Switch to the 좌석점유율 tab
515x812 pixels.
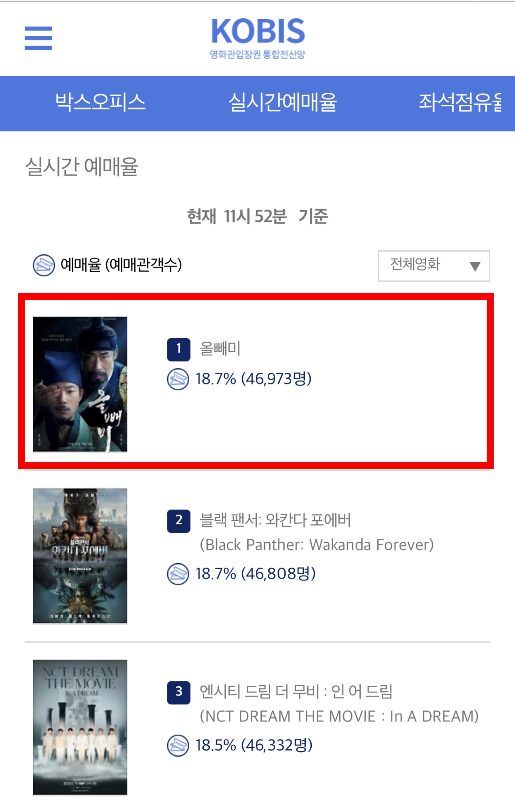pos(460,102)
